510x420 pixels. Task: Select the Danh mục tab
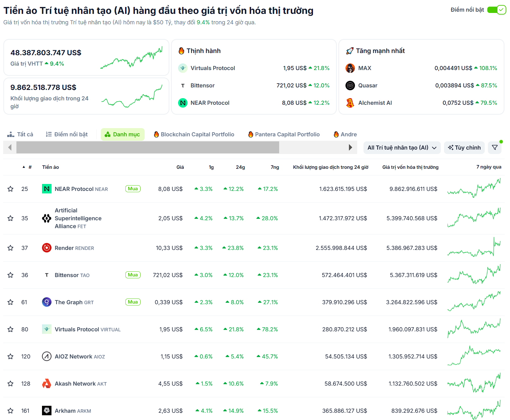click(x=123, y=134)
